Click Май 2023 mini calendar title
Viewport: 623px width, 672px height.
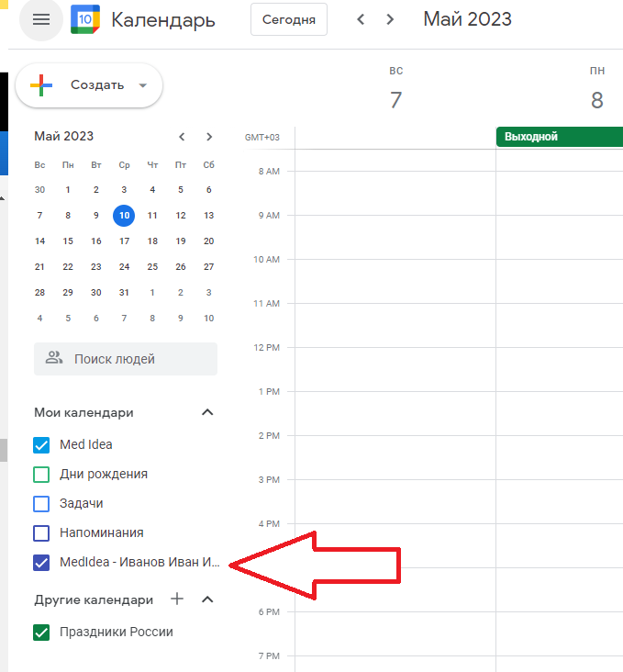pyautogui.click(x=64, y=136)
